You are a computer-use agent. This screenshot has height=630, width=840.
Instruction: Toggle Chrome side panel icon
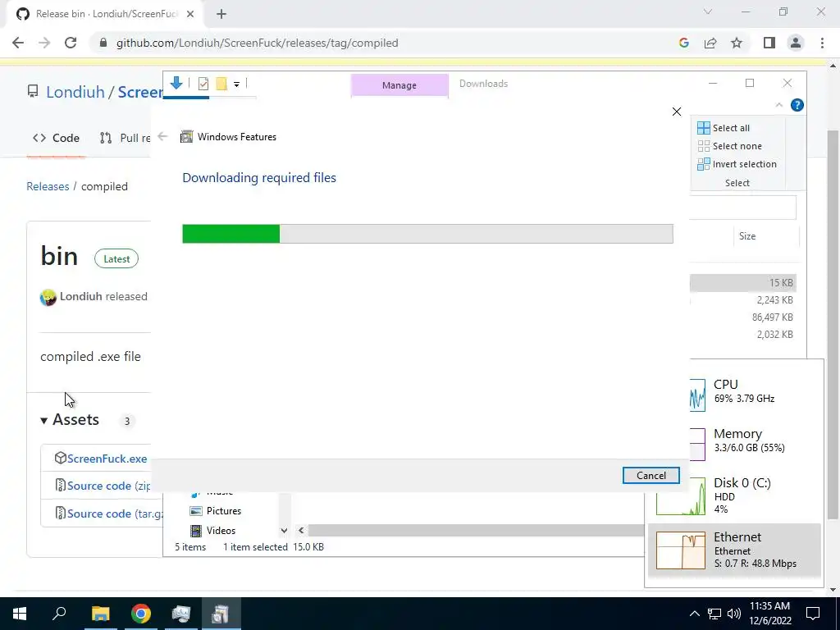(769, 43)
